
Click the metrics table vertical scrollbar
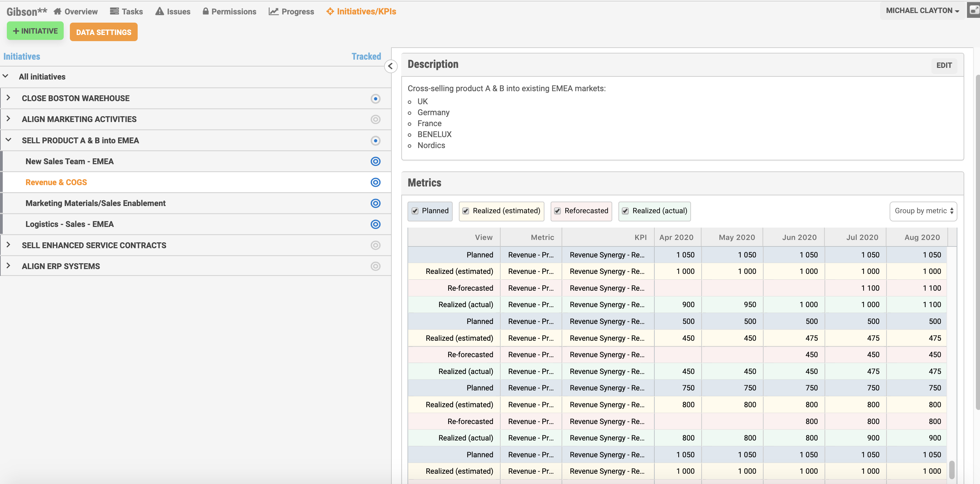[952, 469]
